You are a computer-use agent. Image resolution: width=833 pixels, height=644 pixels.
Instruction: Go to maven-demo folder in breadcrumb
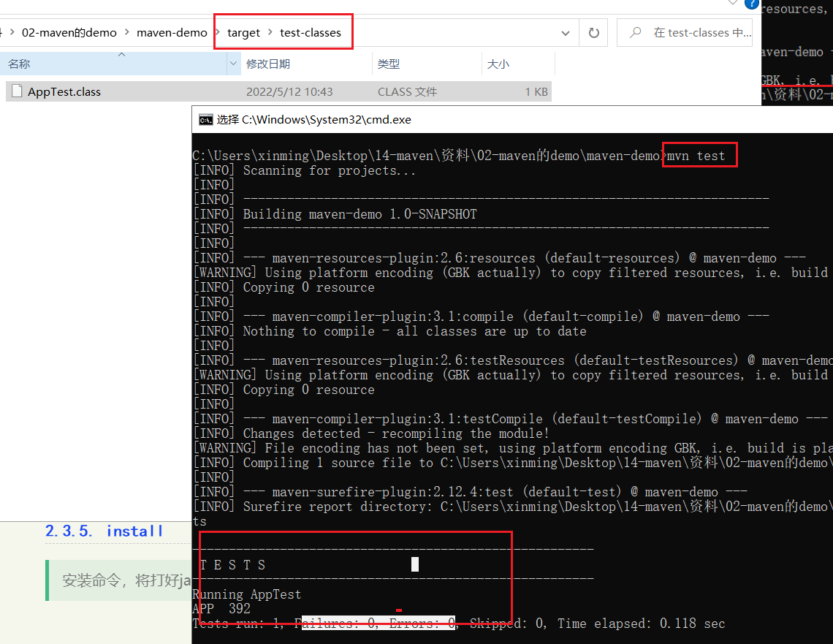[x=172, y=33]
